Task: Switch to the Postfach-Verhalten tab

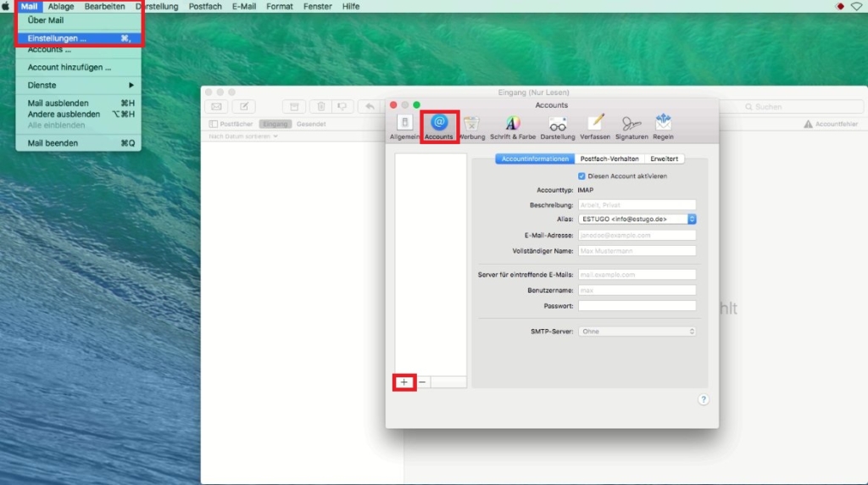Action: point(609,159)
